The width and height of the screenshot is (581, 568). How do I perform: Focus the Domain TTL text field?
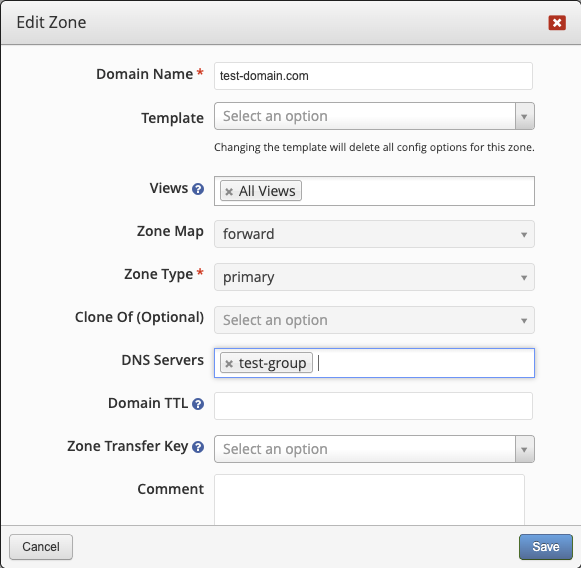coord(374,406)
